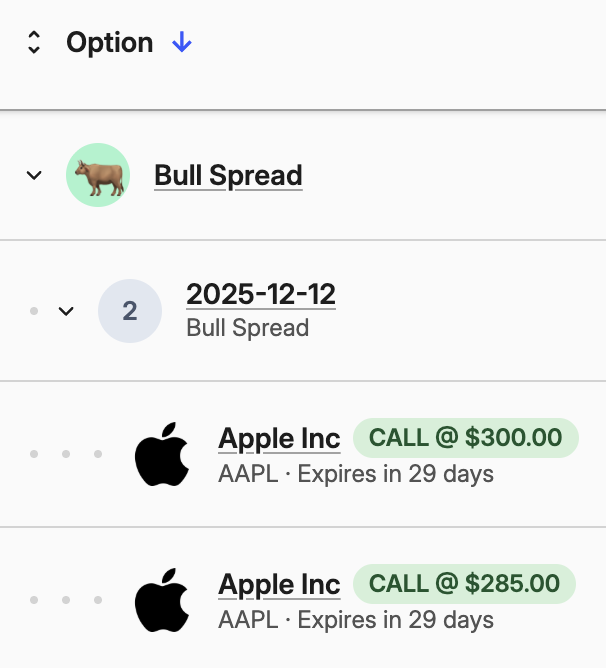Image resolution: width=606 pixels, height=668 pixels.
Task: Click the bull emoji avatar
Action: [x=98, y=176]
